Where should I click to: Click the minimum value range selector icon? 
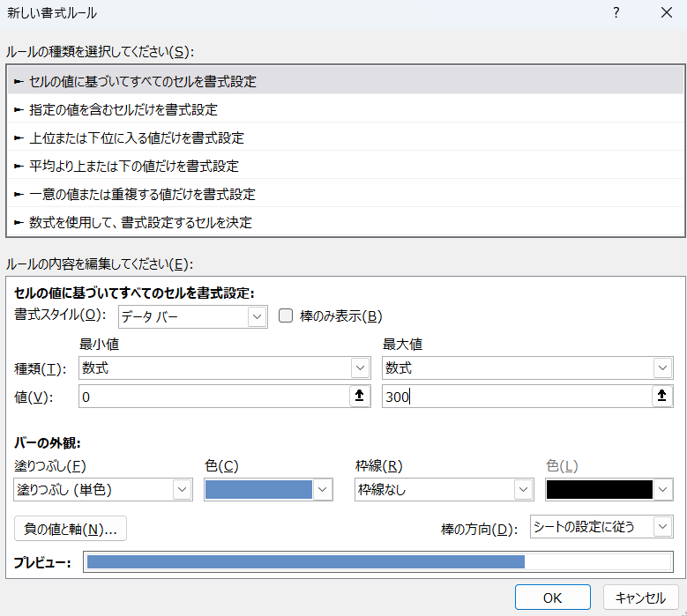point(359,397)
